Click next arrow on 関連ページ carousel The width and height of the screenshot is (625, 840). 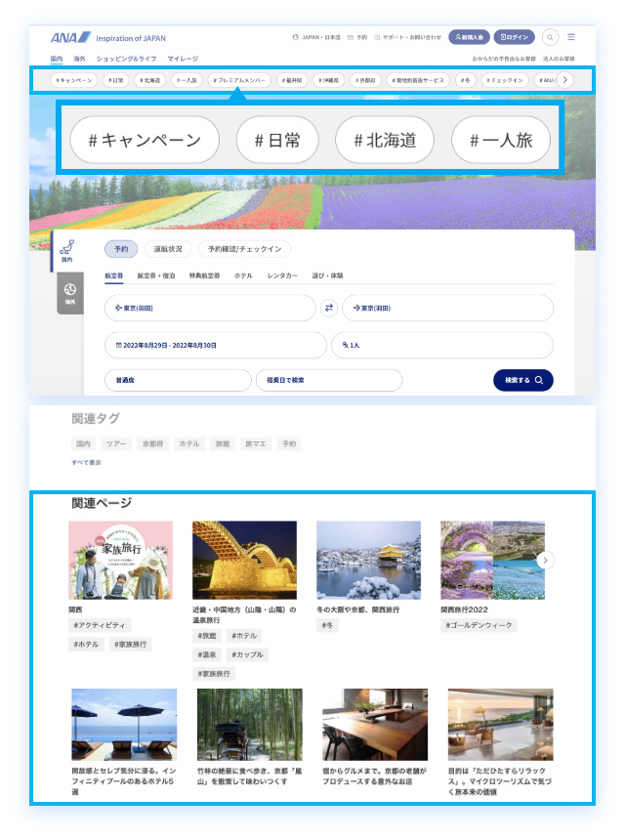tap(546, 560)
